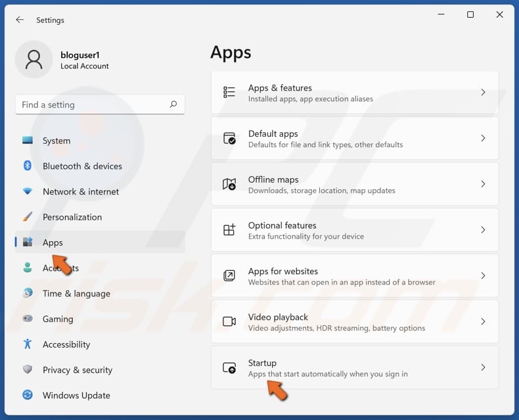The width and height of the screenshot is (519, 420).
Task: Click the Apps for websites icon
Action: 229,275
